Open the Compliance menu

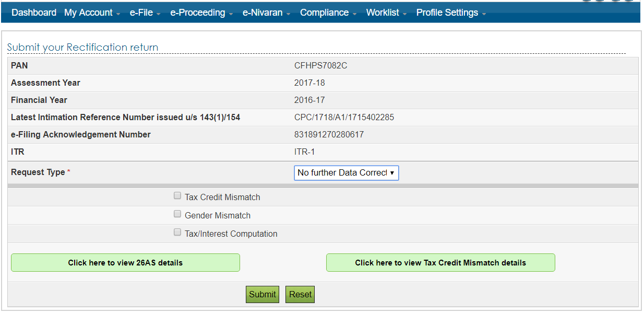click(x=324, y=12)
